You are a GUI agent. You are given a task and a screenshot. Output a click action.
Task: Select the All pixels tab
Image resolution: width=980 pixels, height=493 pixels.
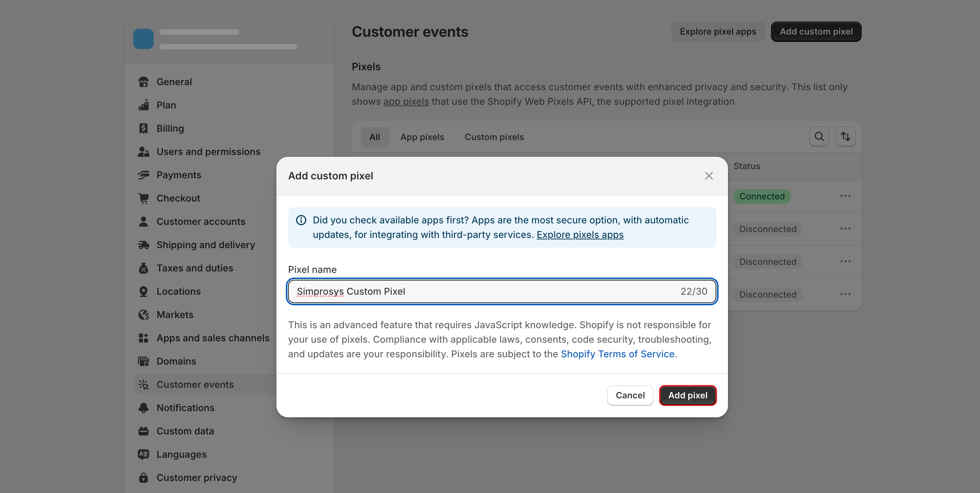coord(374,137)
